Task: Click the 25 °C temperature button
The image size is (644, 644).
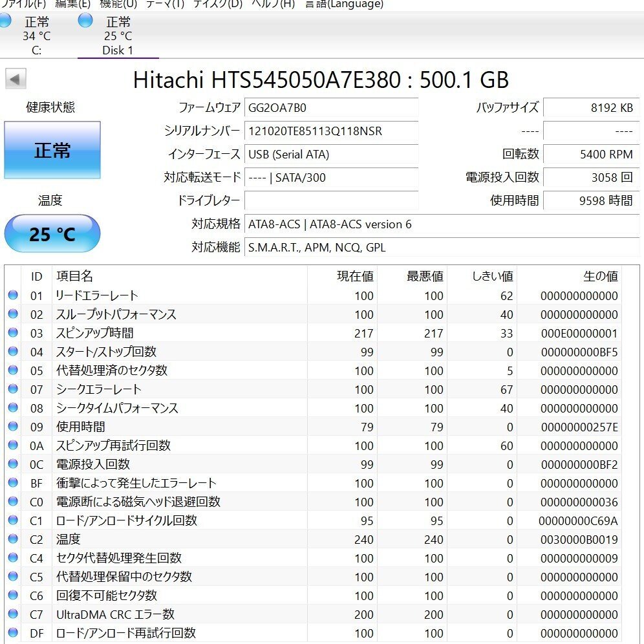Action: (x=52, y=233)
